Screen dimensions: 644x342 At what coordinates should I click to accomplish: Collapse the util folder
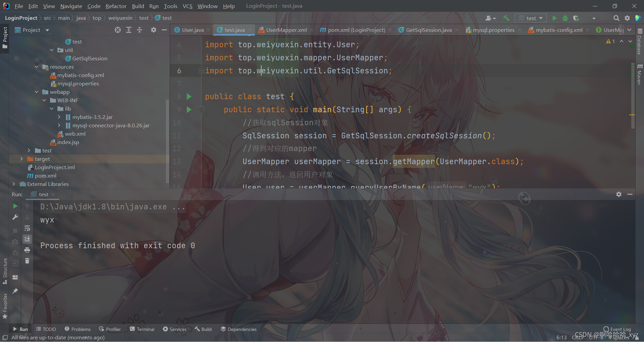coord(52,50)
